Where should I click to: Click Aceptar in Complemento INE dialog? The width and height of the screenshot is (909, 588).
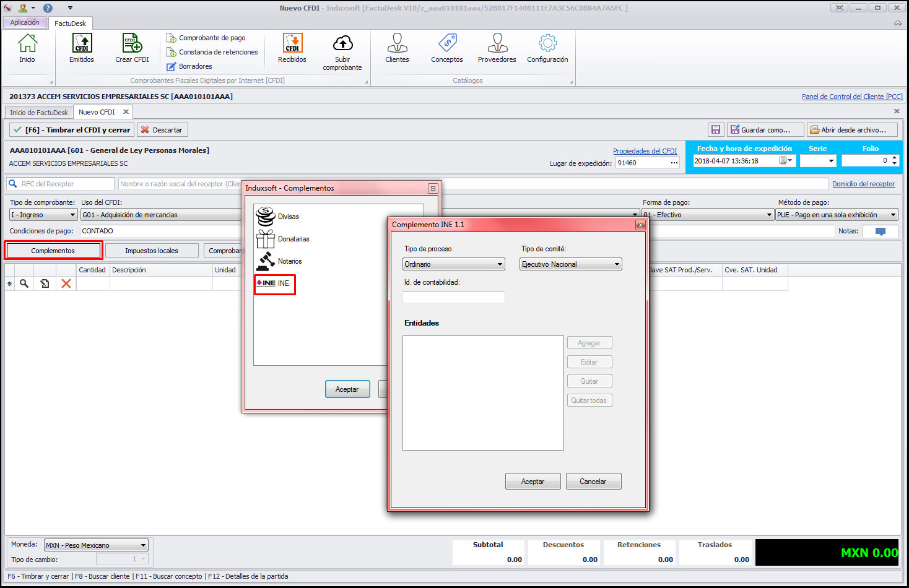533,482
